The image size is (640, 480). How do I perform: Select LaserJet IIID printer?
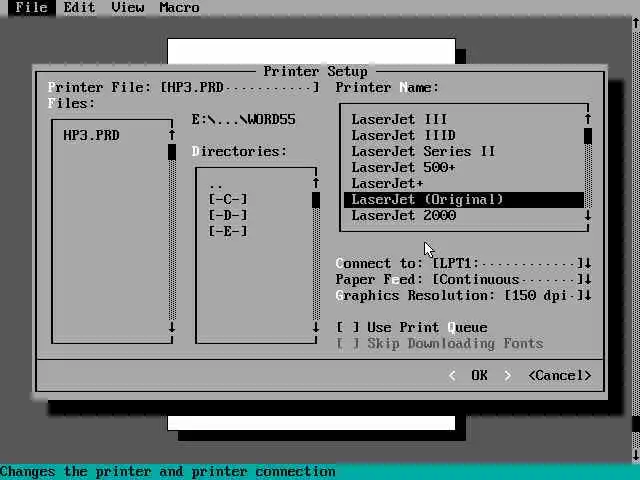pos(403,136)
